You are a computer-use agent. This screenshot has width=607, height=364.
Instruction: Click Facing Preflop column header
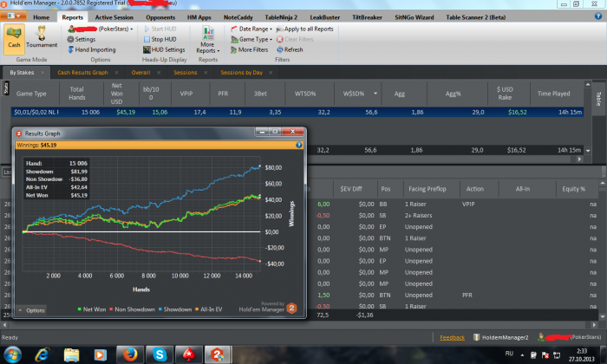point(428,189)
